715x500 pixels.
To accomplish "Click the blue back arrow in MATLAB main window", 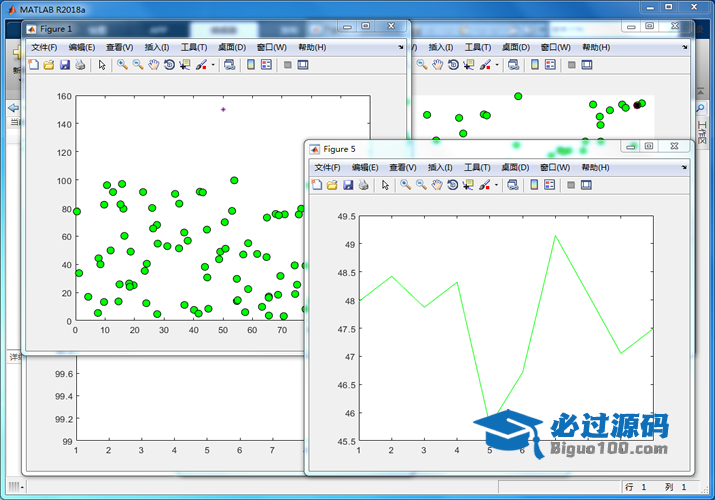I will (14, 108).
